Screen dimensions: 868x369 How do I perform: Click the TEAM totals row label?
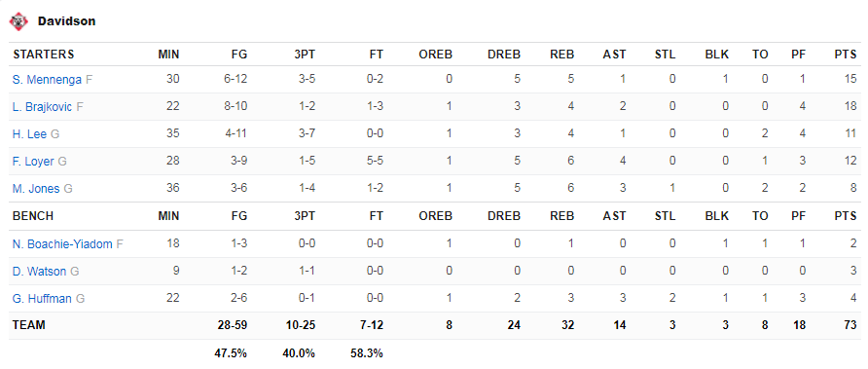pyautogui.click(x=29, y=325)
